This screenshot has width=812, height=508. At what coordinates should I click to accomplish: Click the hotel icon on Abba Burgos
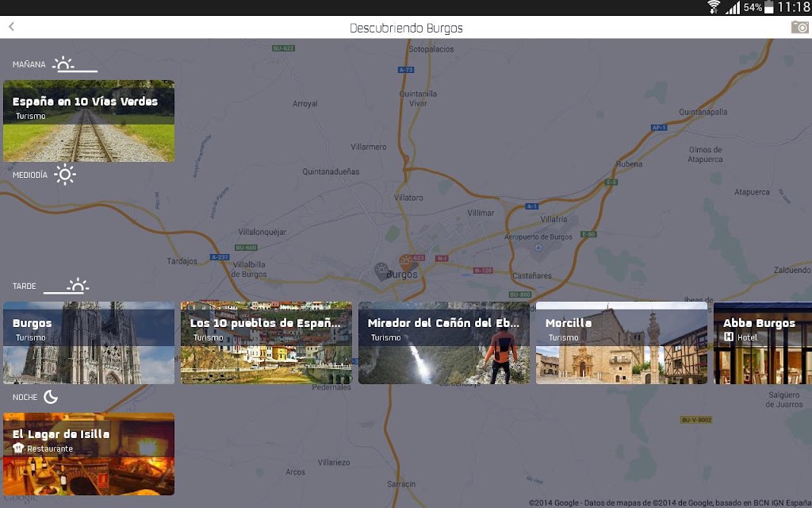click(x=729, y=337)
